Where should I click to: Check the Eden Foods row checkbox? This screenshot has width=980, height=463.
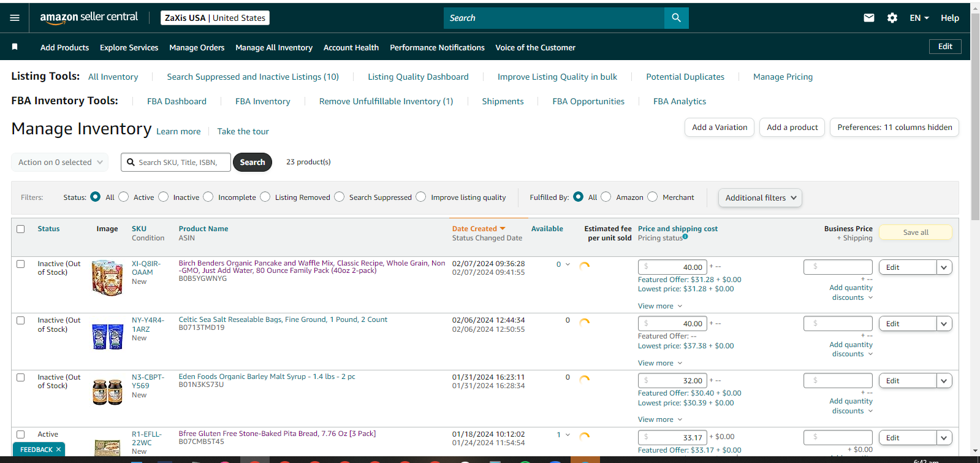click(x=20, y=377)
